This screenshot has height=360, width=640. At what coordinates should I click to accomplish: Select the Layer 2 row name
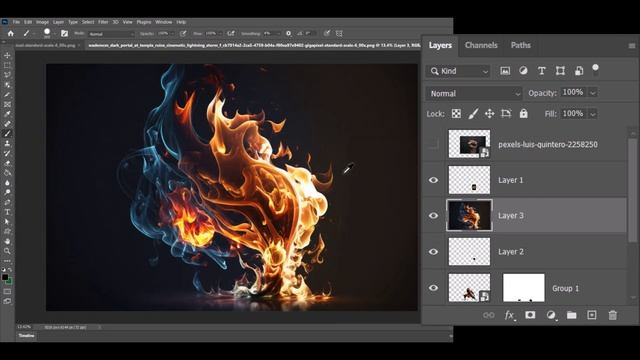511,252
